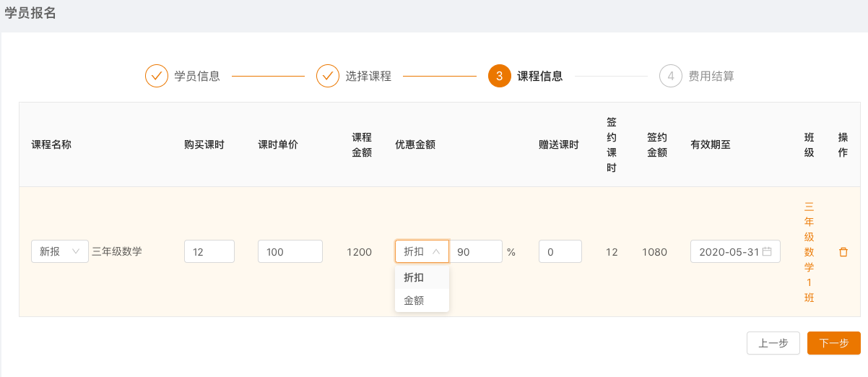The image size is (868, 377).
Task: Click the grey step 4 number circle
Action: pos(671,76)
